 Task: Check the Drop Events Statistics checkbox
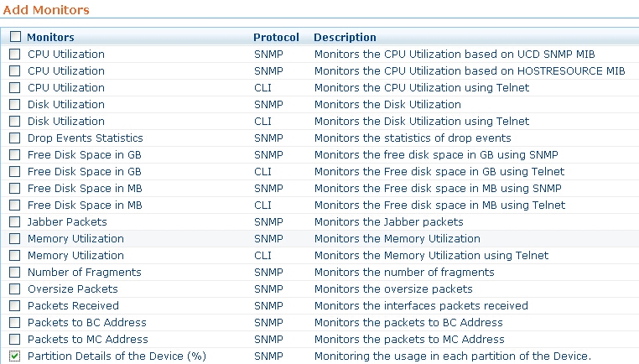(15, 138)
